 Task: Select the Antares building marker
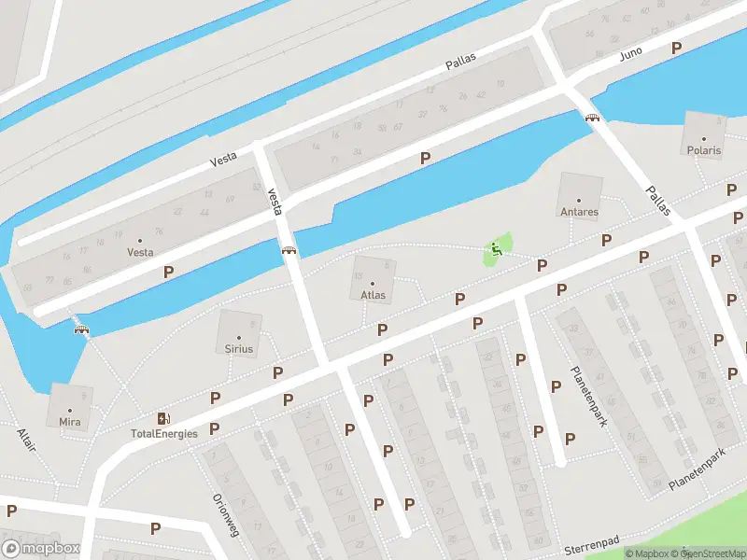[579, 201]
